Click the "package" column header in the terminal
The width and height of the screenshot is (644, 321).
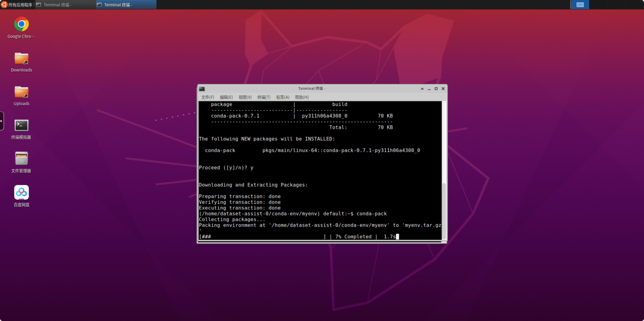[x=221, y=104]
